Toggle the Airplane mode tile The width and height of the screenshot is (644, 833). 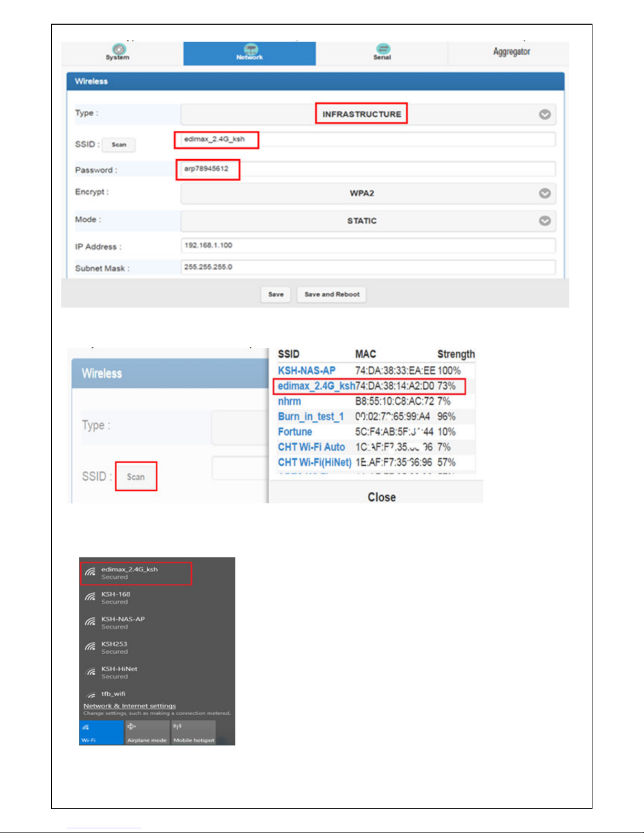[147, 732]
